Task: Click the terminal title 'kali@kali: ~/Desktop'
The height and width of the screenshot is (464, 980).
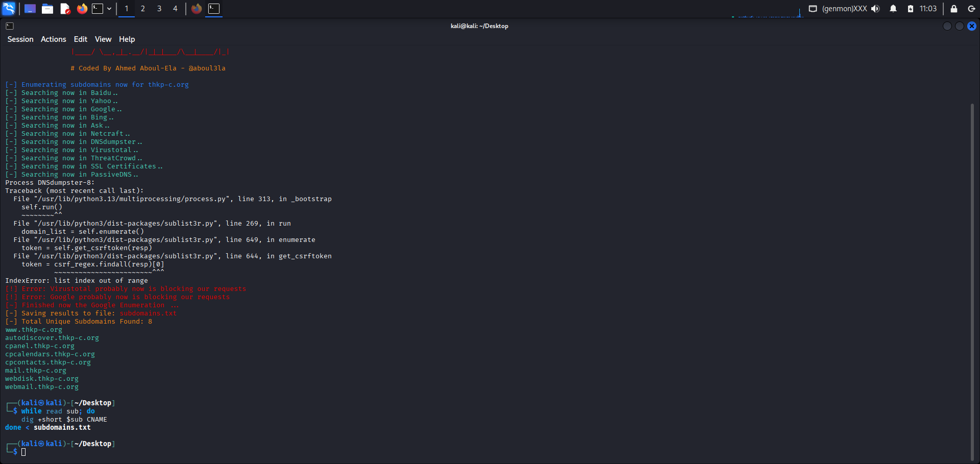Action: click(x=479, y=26)
